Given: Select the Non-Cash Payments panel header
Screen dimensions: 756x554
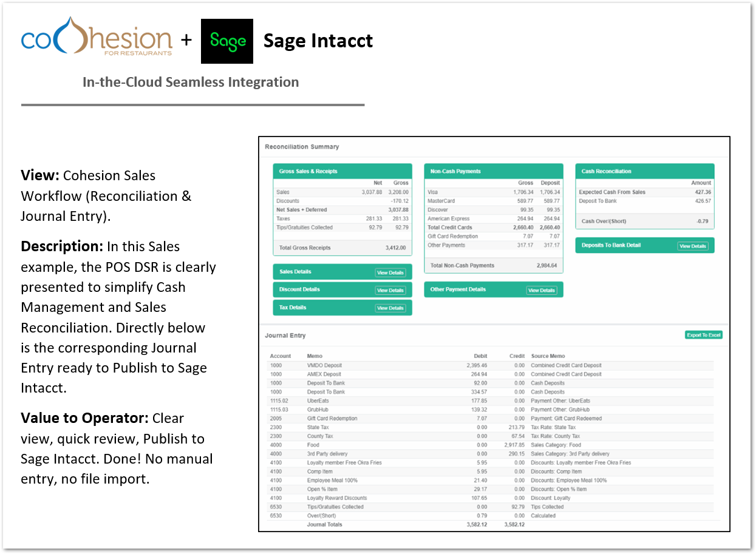Looking at the screenshot, I should pyautogui.click(x=493, y=171).
